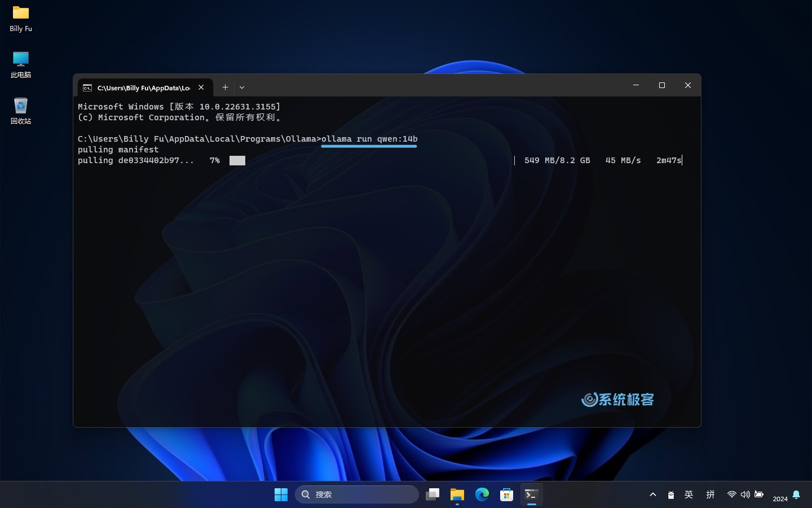
Task: Click the taskbar 搜索 search box
Action: click(357, 494)
